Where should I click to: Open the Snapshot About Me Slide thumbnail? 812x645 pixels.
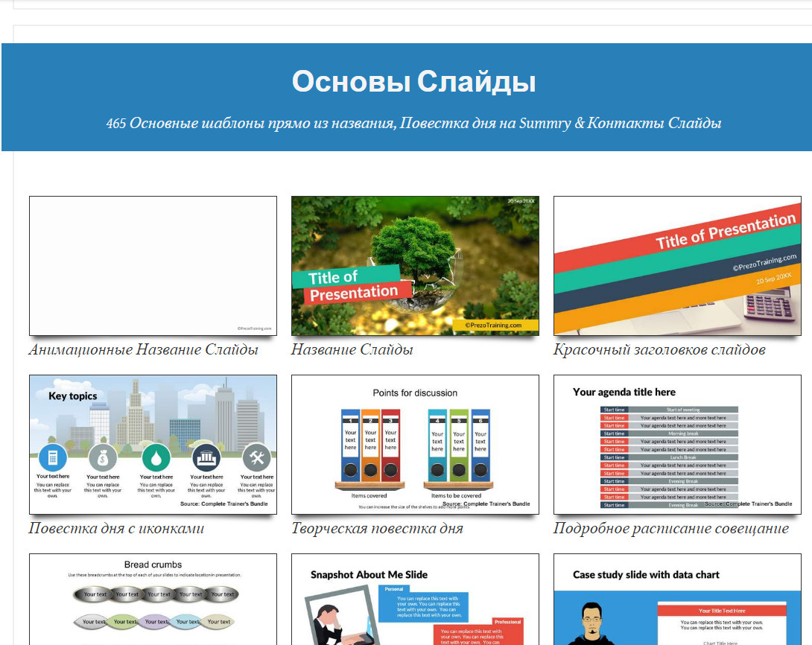(x=415, y=600)
